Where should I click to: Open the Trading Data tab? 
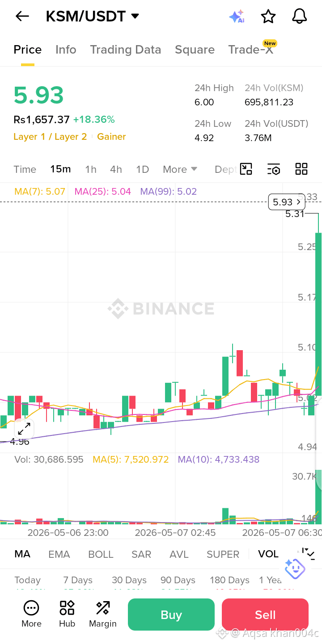126,50
